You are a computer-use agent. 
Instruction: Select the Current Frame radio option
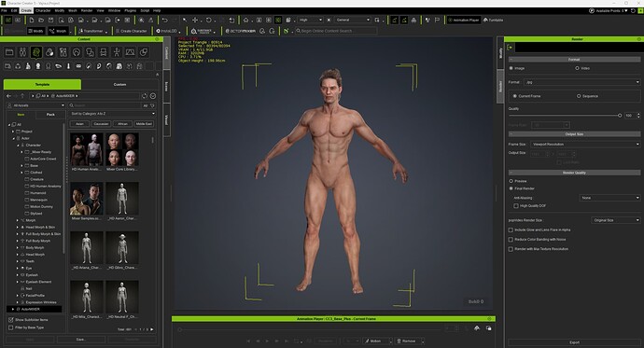[x=514, y=96]
